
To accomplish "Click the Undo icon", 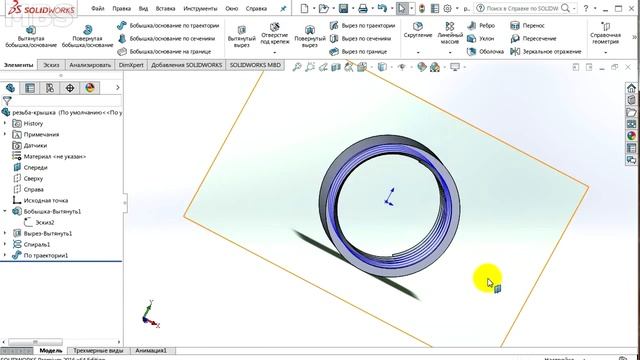I will pyautogui.click(x=382, y=8).
